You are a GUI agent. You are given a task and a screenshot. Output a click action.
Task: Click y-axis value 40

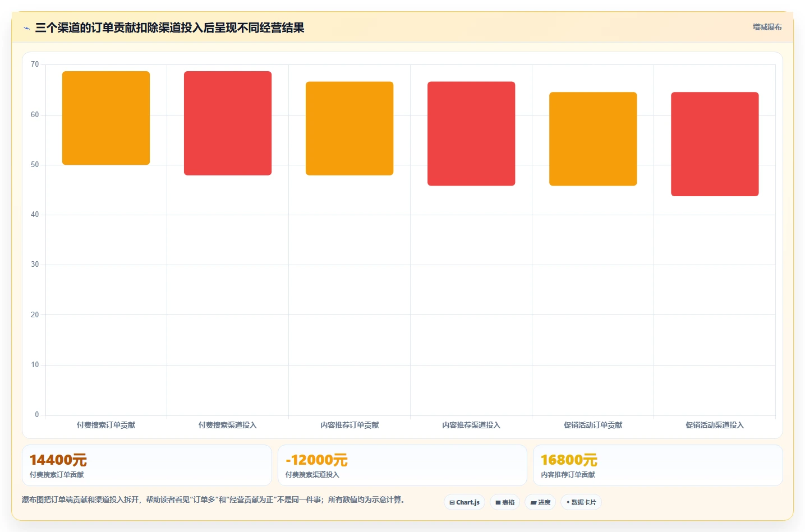click(x=35, y=215)
